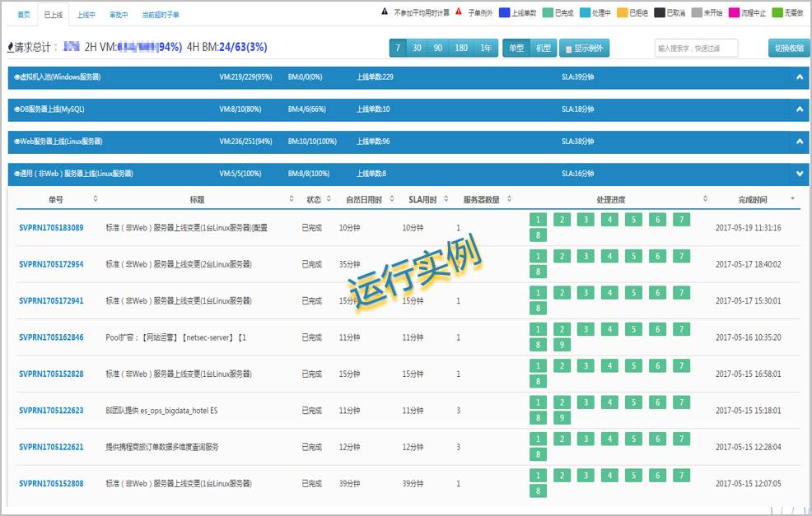This screenshot has width=812, height=516.
Task: Click the 切换收缩 button
Action: click(x=789, y=48)
